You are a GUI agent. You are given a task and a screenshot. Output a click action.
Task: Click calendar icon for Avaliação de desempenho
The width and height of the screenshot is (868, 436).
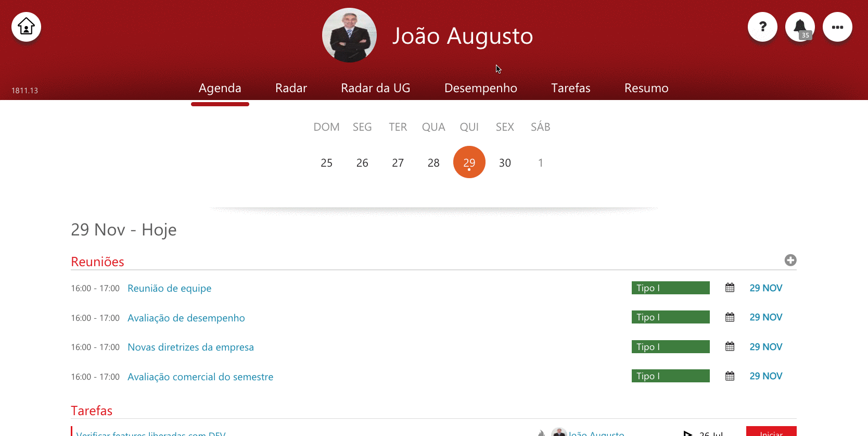[x=730, y=317]
